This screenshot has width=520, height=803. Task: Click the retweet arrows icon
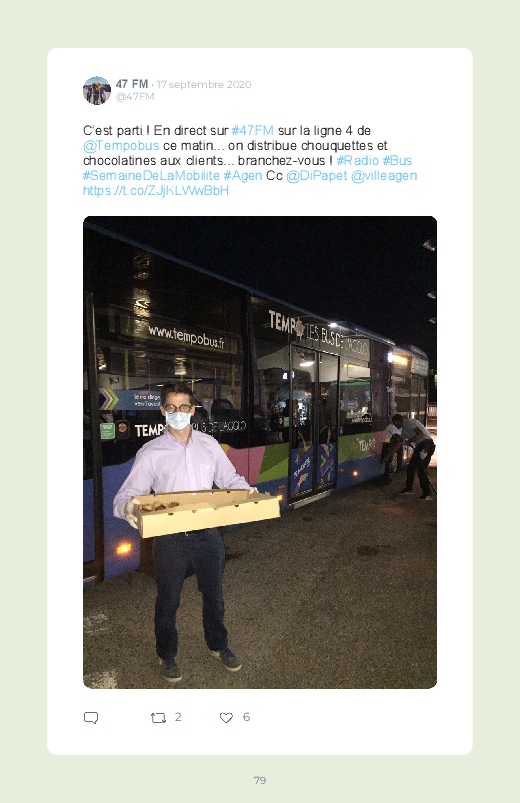coord(158,718)
